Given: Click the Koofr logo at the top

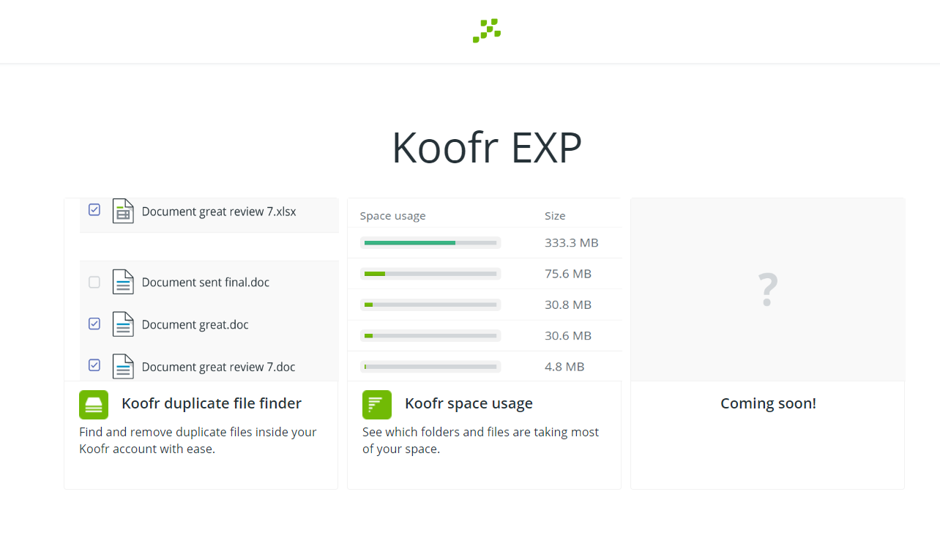Looking at the screenshot, I should click(485, 31).
